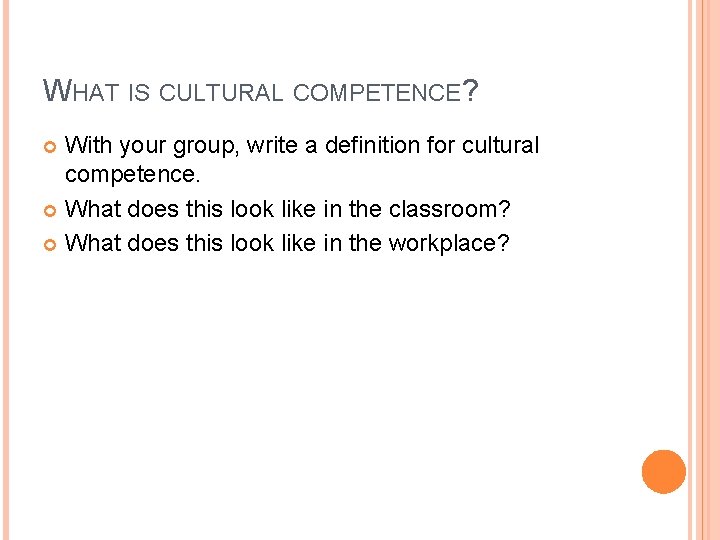Click the 'With your group' bullet text
The width and height of the screenshot is (720, 540).
[x=302, y=159]
